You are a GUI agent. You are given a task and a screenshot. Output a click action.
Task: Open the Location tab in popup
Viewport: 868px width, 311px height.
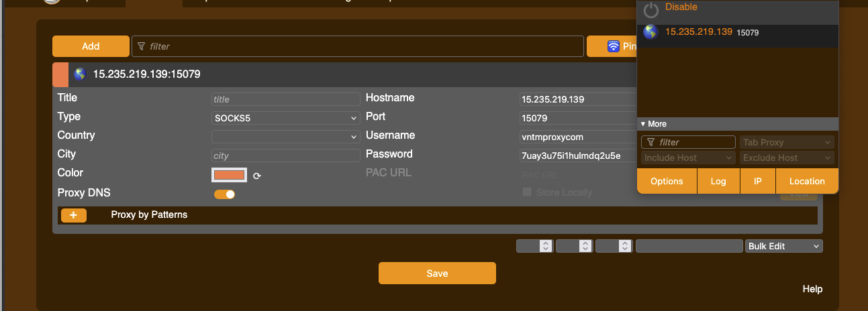[x=807, y=181]
